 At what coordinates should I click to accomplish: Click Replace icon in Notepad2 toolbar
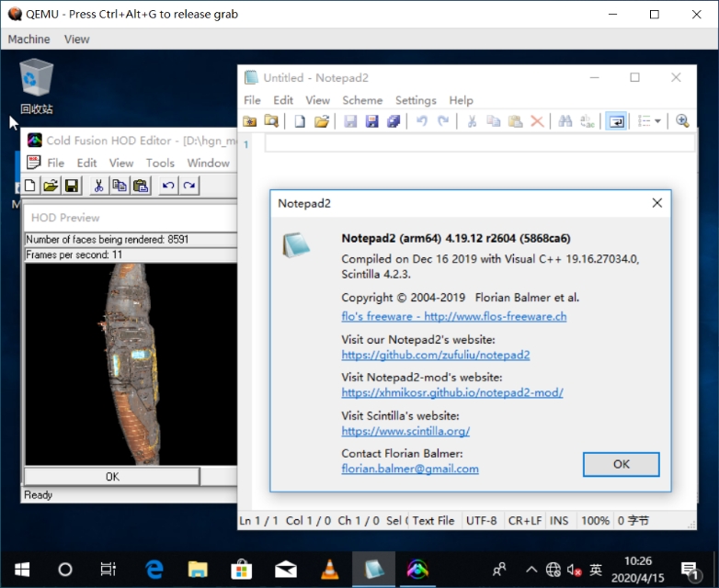click(587, 121)
